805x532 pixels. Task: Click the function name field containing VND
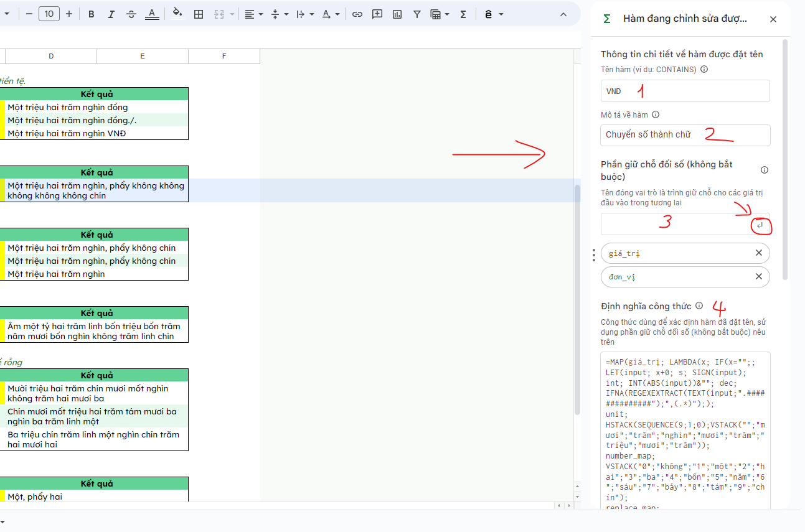685,91
